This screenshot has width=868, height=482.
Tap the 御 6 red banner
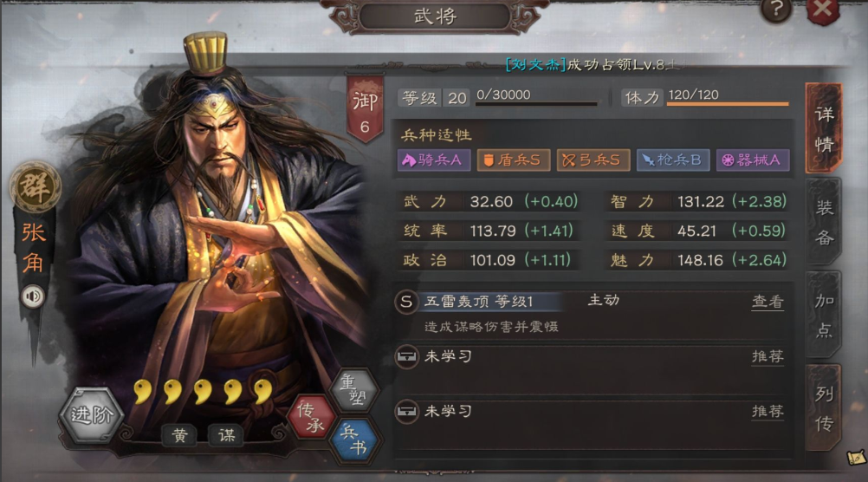tap(365, 109)
